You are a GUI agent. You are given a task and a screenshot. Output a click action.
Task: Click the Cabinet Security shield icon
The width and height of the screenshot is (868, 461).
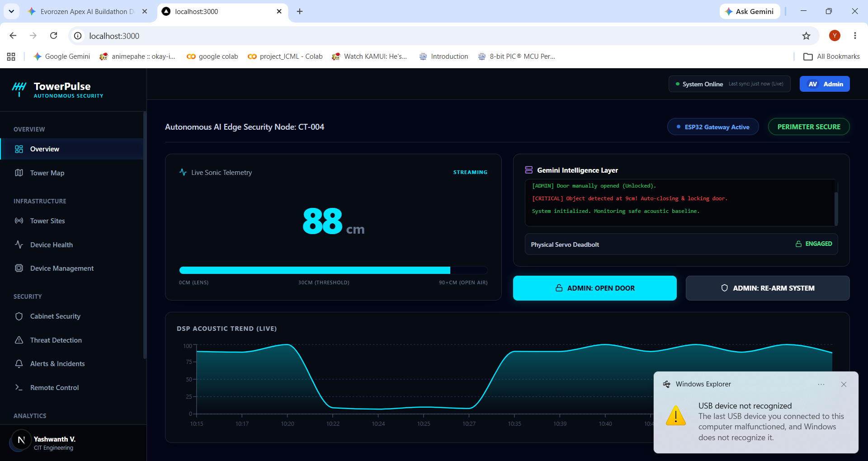click(19, 316)
